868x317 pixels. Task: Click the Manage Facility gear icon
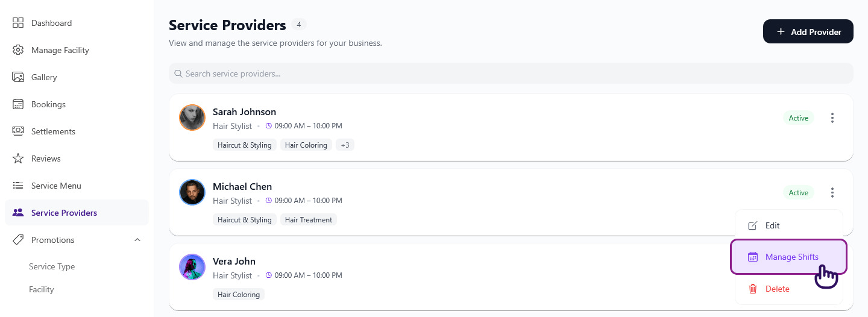[x=18, y=50]
